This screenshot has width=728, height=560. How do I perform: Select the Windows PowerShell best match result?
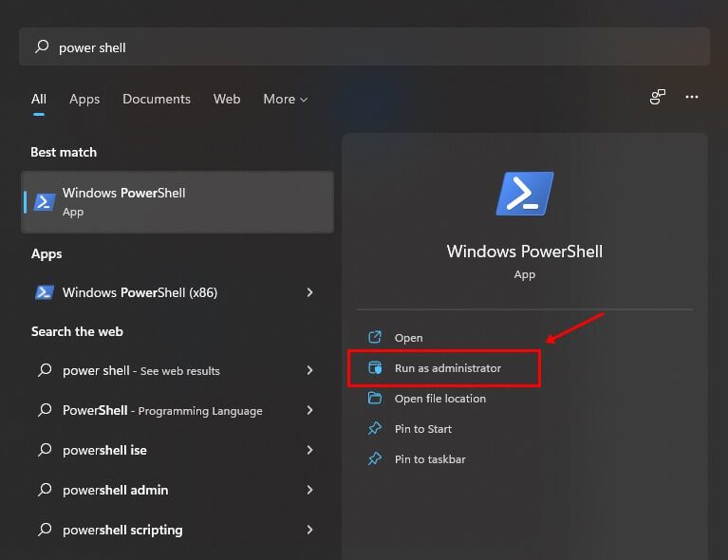click(x=177, y=202)
